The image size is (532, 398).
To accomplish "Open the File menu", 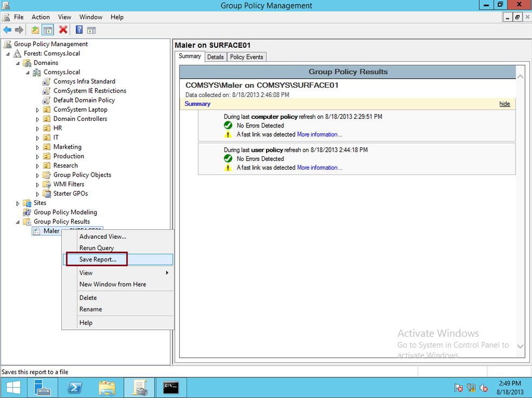I will click(18, 17).
